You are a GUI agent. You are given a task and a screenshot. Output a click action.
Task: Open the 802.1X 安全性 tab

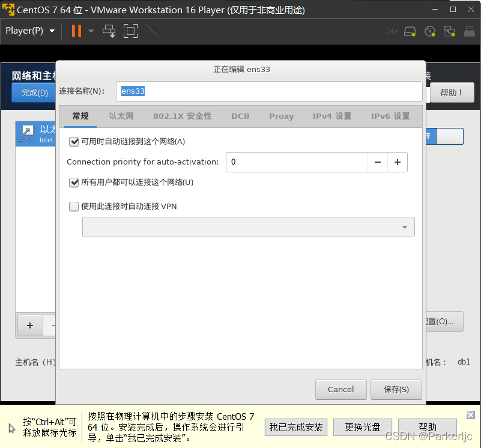[182, 116]
